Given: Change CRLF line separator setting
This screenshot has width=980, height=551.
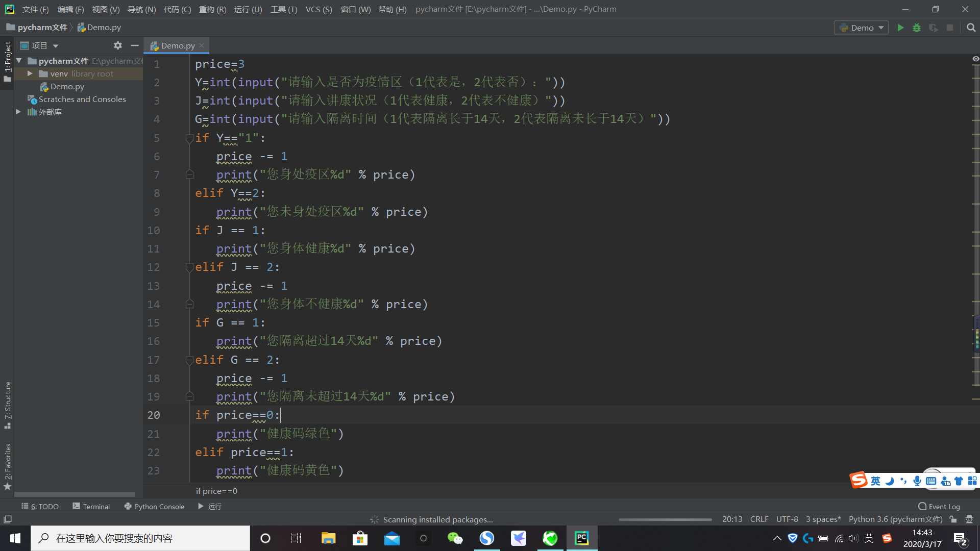Looking at the screenshot, I should (759, 519).
